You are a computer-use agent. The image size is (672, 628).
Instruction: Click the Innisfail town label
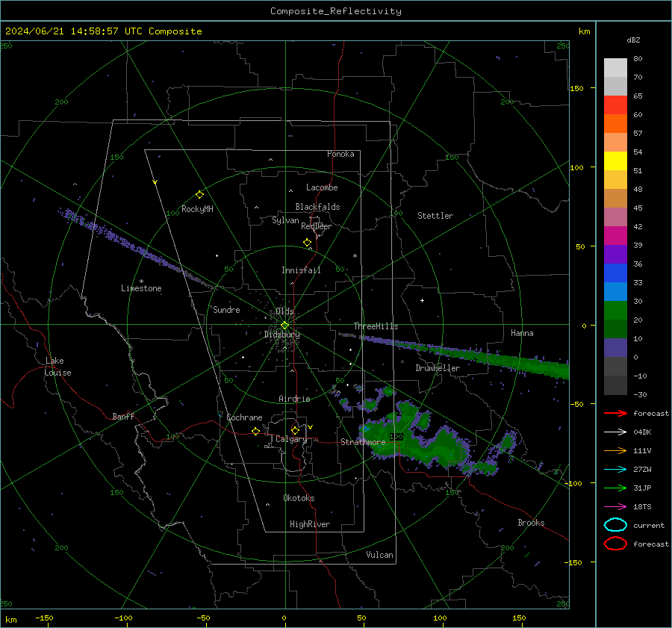coord(301,270)
